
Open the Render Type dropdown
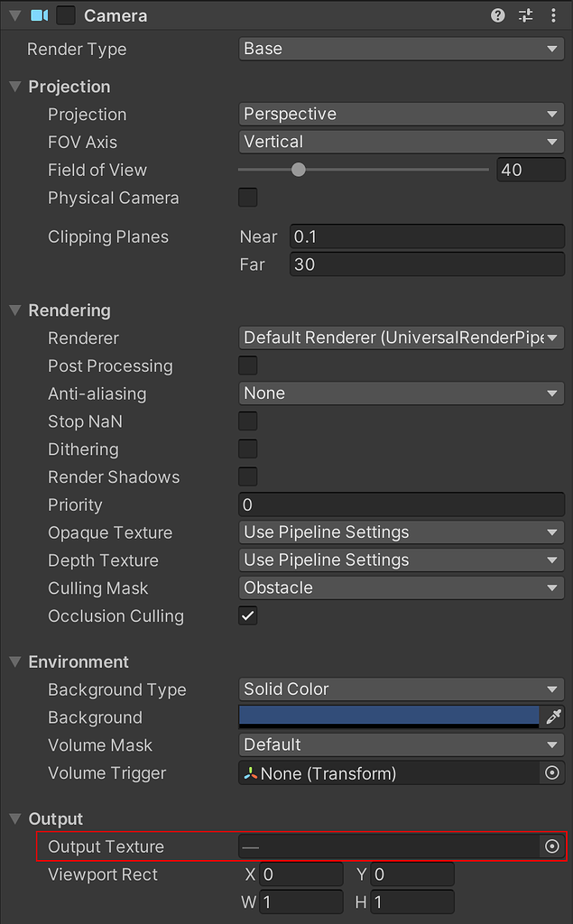(x=402, y=49)
